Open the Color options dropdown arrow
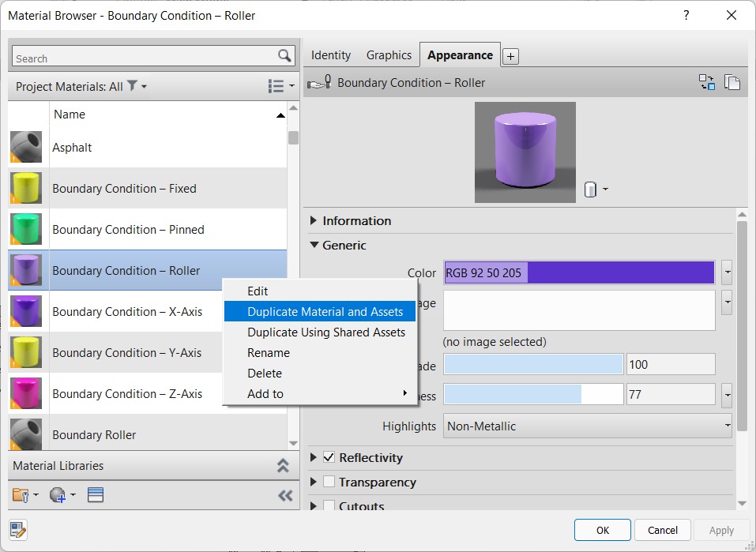756x552 pixels. [727, 273]
